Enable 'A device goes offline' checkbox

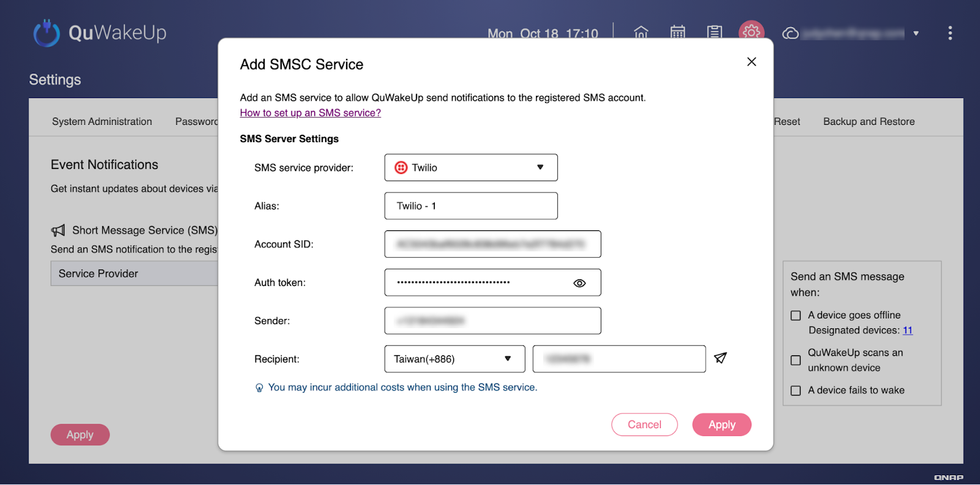coord(796,315)
